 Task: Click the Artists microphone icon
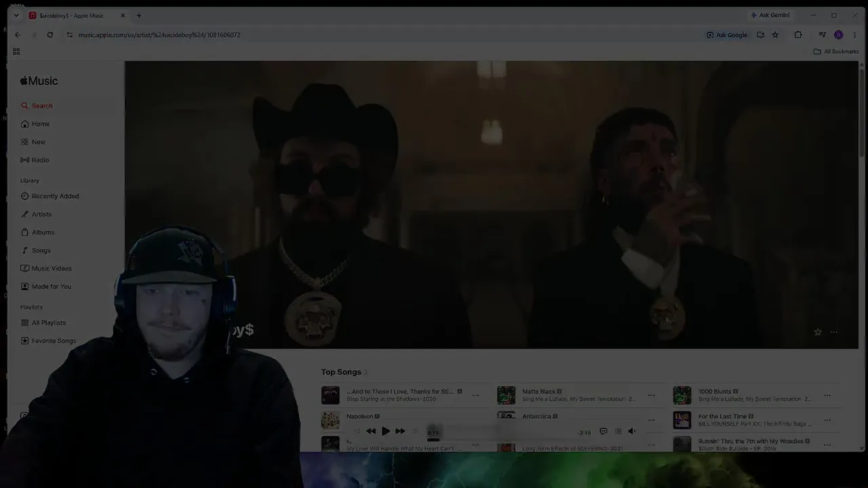25,214
